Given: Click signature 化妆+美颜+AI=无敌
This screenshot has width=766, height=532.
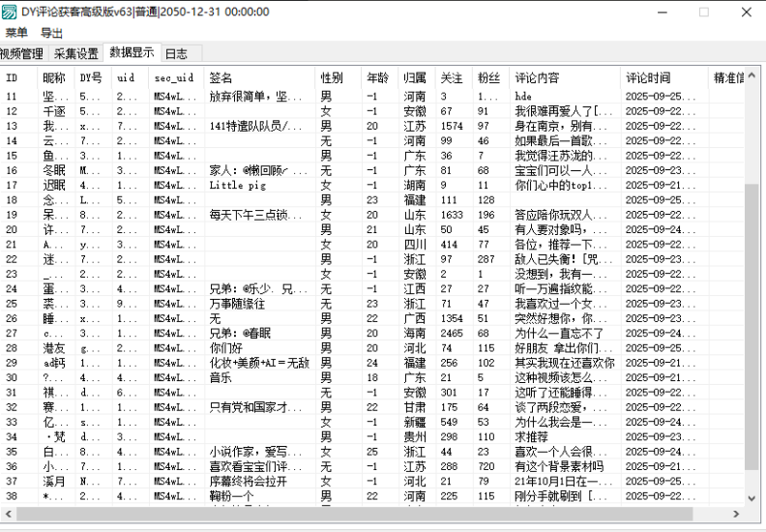Looking at the screenshot, I should tap(259, 363).
